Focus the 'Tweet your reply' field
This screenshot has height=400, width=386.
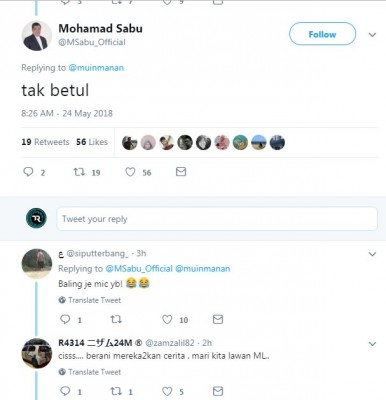(217, 219)
